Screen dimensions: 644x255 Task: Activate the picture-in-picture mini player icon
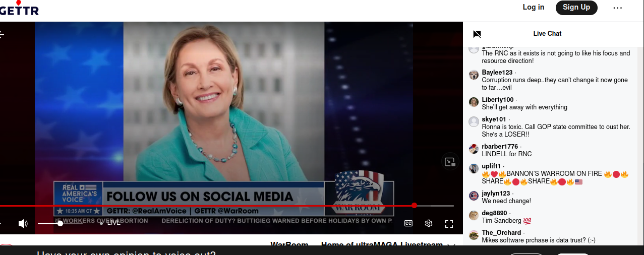coord(449,162)
